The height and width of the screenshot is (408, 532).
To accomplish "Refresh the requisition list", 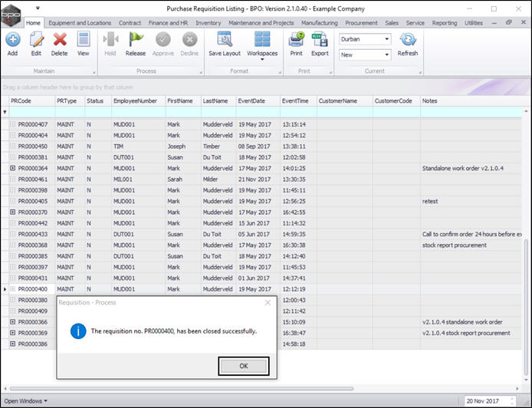I will [408, 43].
